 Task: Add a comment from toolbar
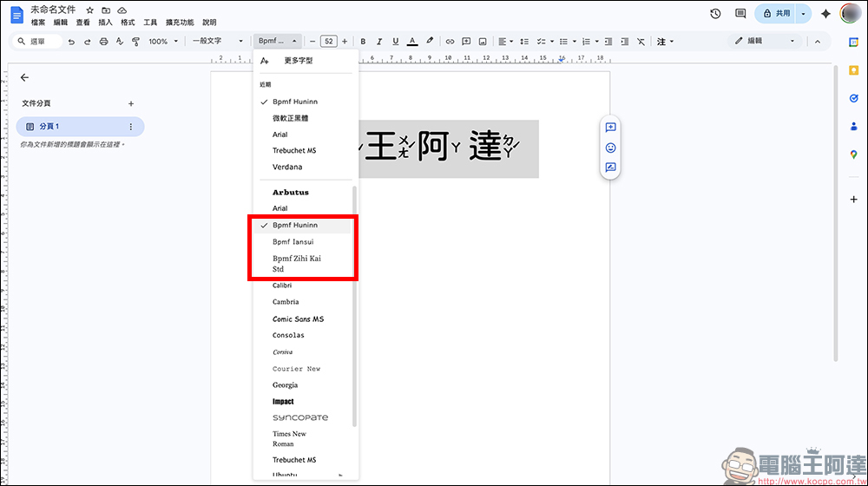pyautogui.click(x=466, y=42)
